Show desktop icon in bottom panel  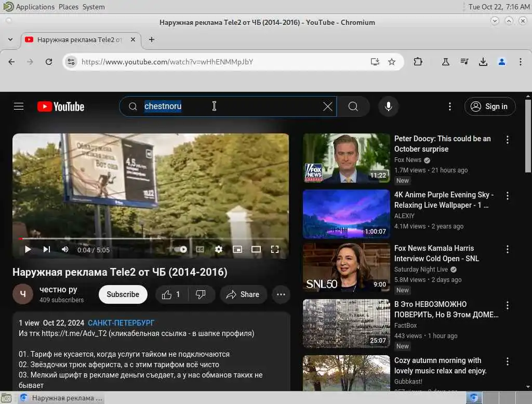(6, 398)
